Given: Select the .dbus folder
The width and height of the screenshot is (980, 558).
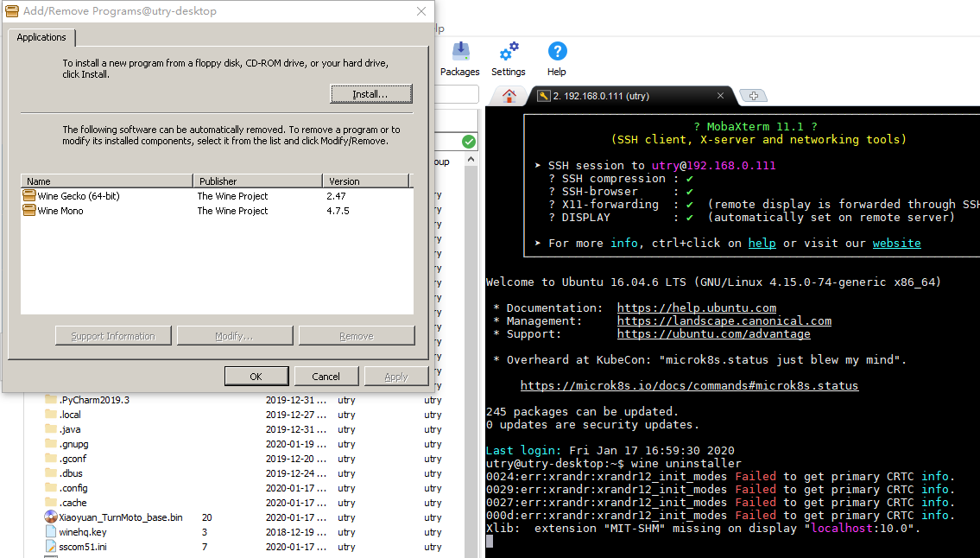Looking at the screenshot, I should (x=71, y=473).
